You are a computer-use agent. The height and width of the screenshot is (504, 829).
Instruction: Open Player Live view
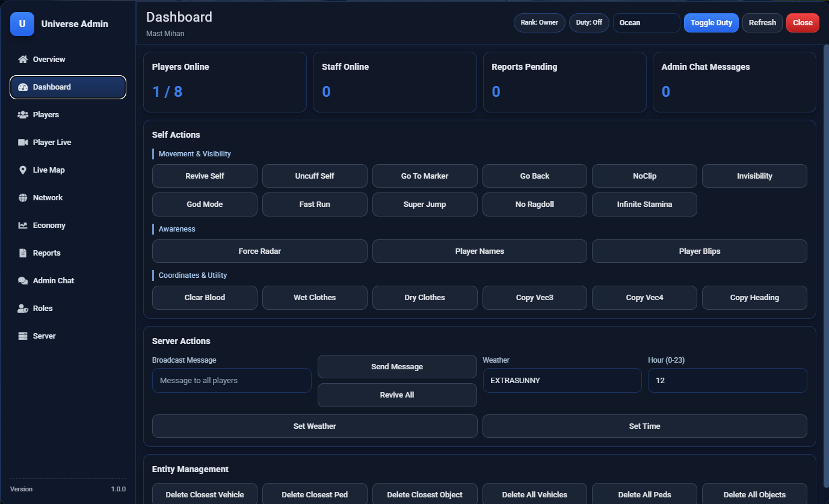pyautogui.click(x=68, y=143)
